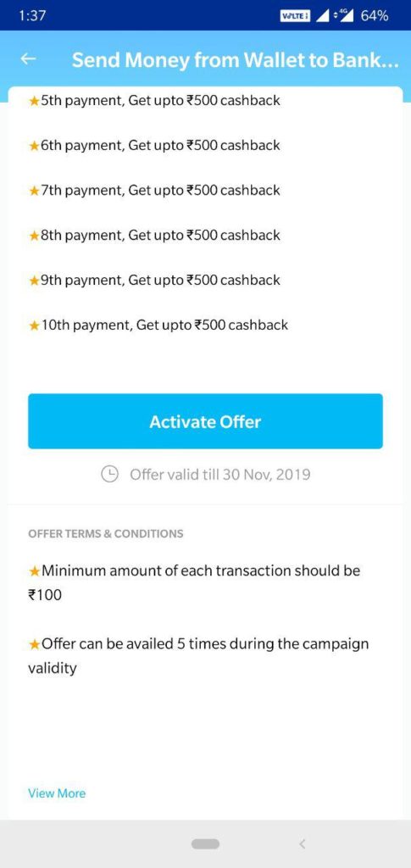Tap the system back chevron in navigation bar
411x868 pixels.
coord(302,843)
